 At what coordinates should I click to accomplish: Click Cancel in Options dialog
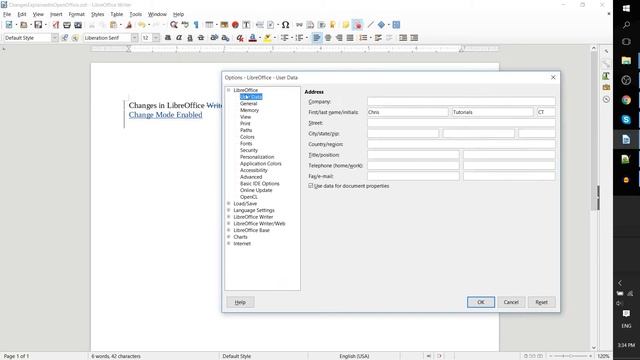pos(511,302)
